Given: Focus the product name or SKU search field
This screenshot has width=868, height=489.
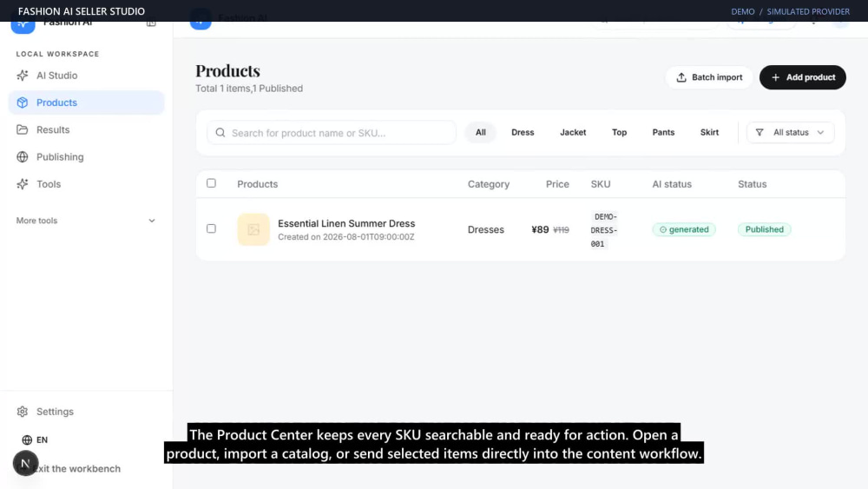Looking at the screenshot, I should 331,133.
